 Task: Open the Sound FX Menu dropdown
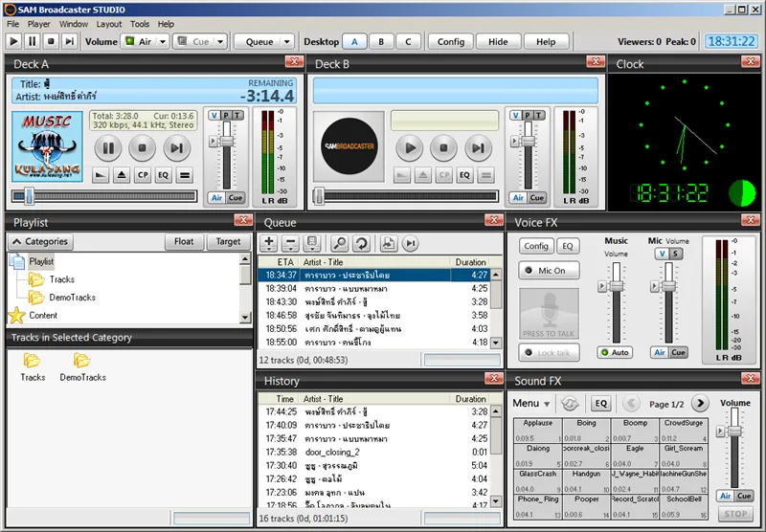click(531, 404)
